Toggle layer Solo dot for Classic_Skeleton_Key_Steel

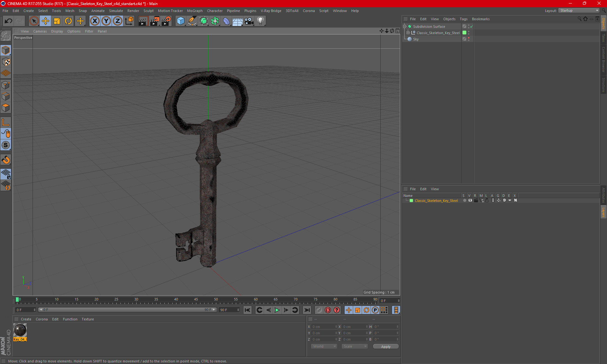pyautogui.click(x=464, y=201)
